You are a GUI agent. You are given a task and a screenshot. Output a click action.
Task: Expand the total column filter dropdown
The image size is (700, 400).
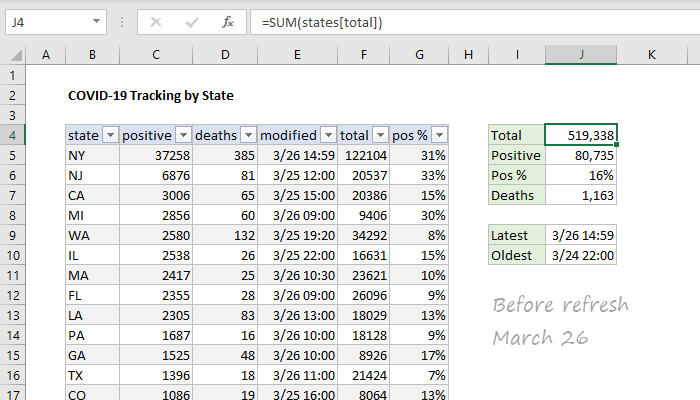pos(378,135)
